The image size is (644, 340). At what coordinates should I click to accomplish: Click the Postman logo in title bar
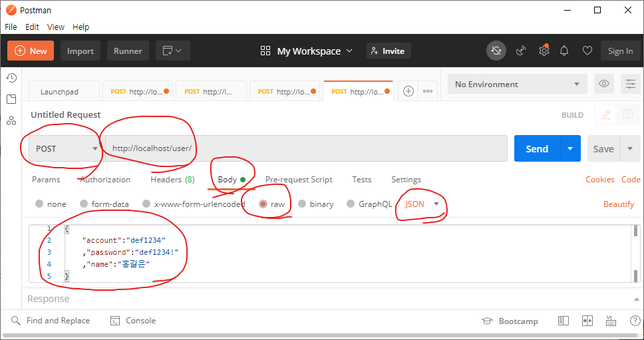pyautogui.click(x=11, y=10)
